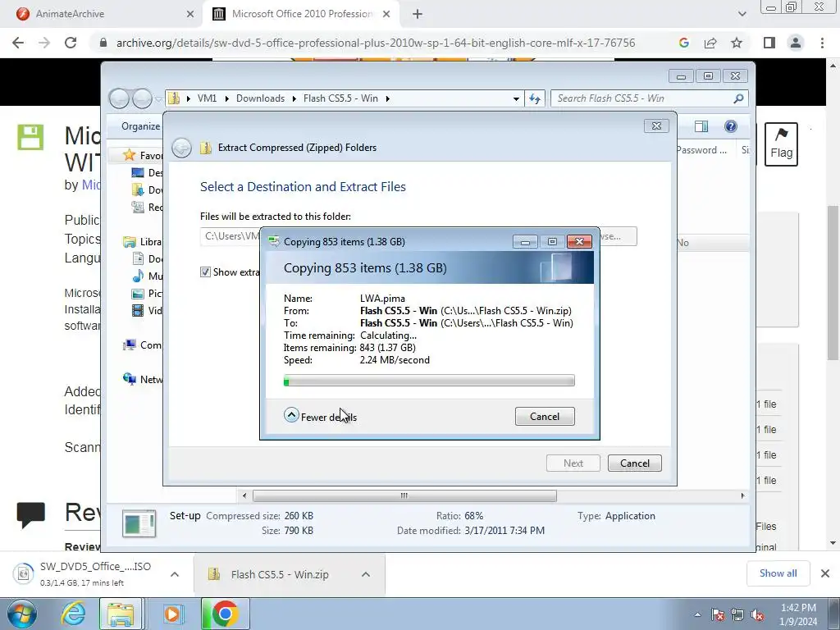Open Explorer help with the question mark icon

coord(731,126)
